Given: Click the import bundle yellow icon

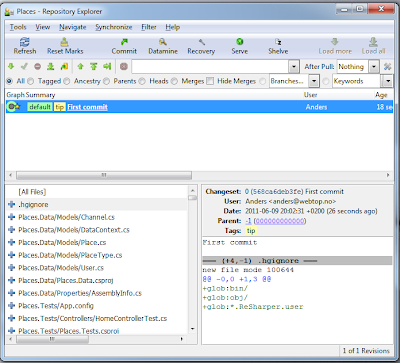Looking at the screenshot, I should [64, 66].
